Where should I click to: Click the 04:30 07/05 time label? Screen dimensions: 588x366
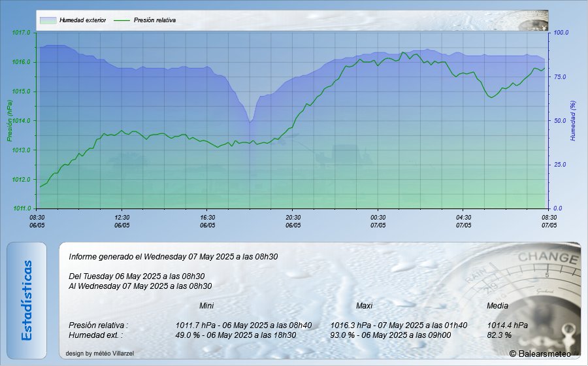463,222
